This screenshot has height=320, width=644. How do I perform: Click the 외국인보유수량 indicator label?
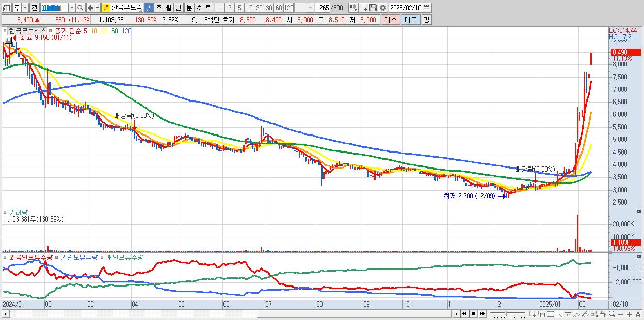coord(31,257)
